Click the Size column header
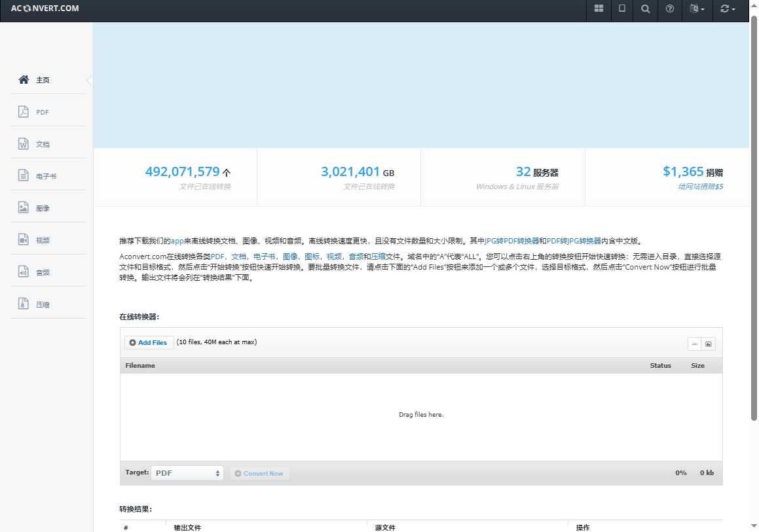 (x=697, y=366)
